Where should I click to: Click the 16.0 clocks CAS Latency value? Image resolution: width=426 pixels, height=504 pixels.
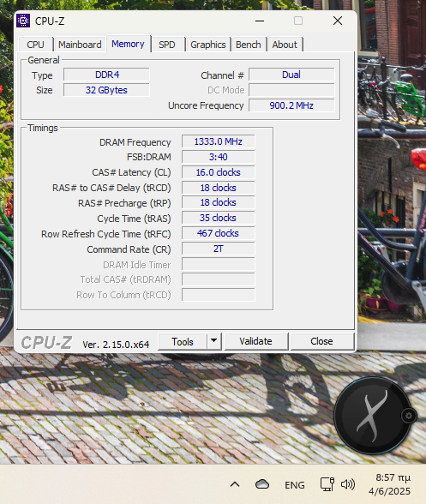219,172
